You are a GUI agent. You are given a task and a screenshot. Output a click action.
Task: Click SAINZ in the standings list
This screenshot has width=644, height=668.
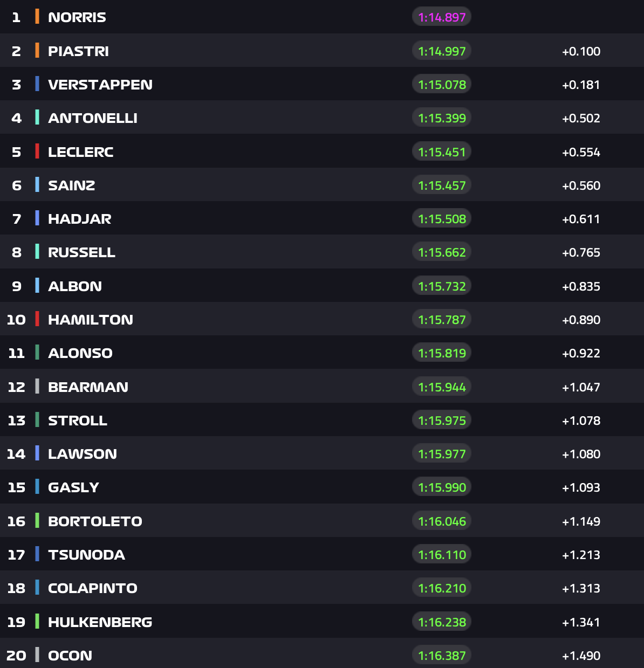click(71, 185)
